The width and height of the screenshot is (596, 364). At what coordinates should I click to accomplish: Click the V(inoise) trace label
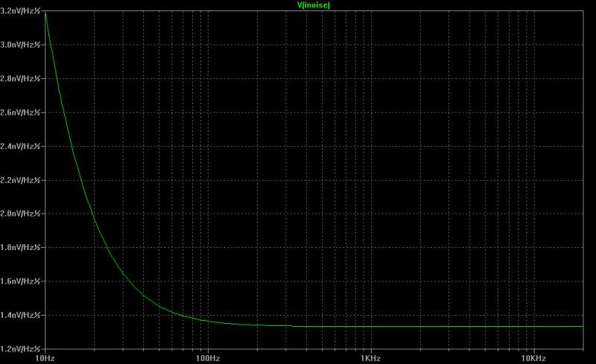coord(313,5)
